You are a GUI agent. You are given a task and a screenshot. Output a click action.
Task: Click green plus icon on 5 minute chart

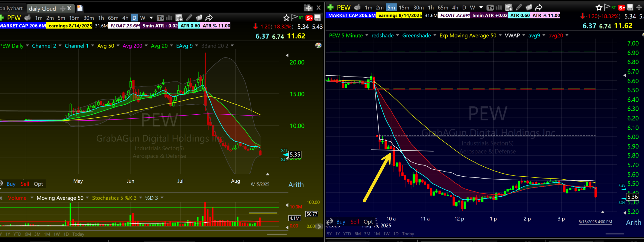(x=330, y=7)
